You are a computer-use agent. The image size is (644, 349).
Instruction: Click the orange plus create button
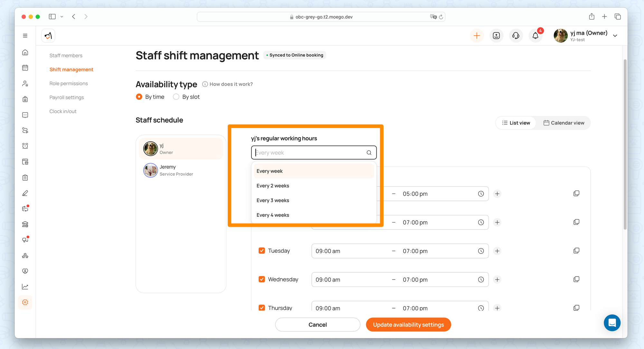point(477,36)
